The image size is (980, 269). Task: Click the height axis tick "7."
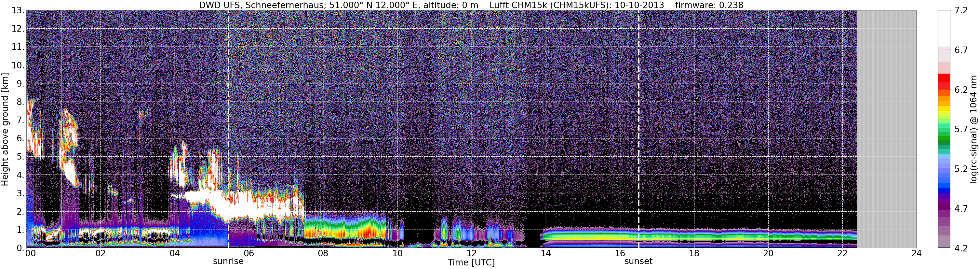(20, 120)
